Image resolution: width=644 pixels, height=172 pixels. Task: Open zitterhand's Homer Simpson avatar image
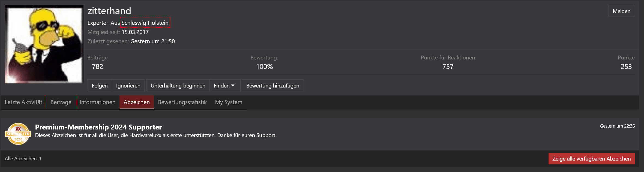pyautogui.click(x=44, y=44)
